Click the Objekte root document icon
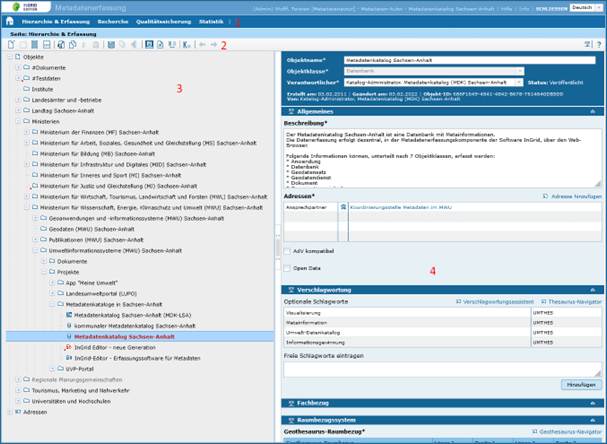The image size is (607, 444). click(17, 57)
